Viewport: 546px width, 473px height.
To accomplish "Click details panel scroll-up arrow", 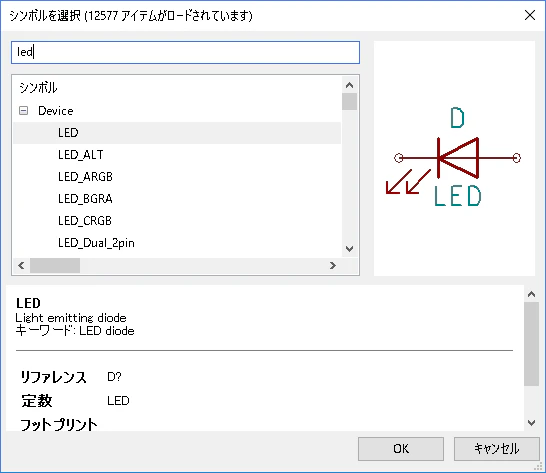I will pyautogui.click(x=531, y=294).
